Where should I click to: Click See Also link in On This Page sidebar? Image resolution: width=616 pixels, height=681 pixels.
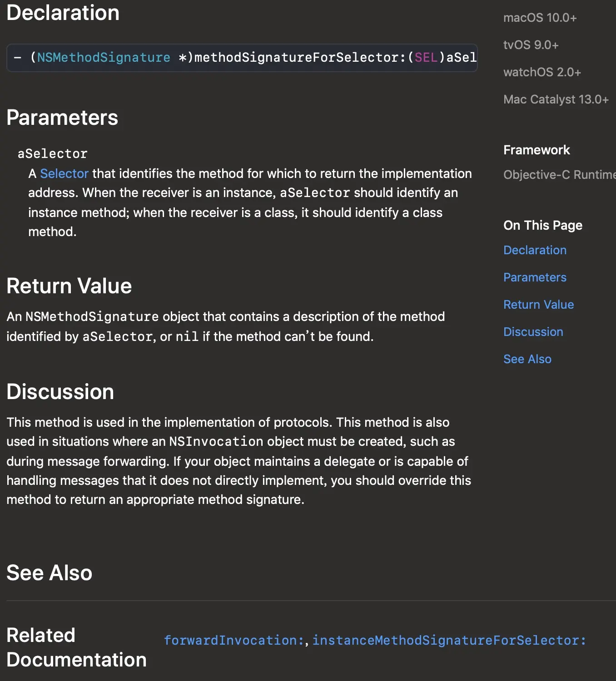click(527, 359)
